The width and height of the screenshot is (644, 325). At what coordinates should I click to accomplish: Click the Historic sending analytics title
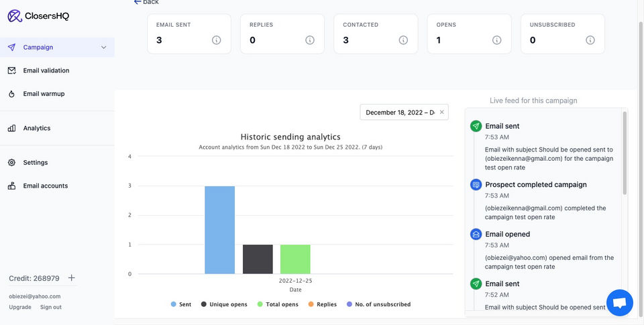tap(290, 137)
